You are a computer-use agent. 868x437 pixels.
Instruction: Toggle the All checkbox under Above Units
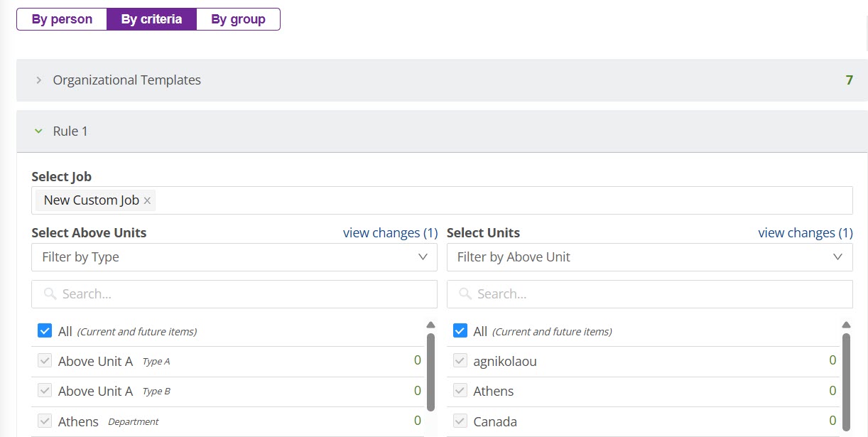pos(45,331)
